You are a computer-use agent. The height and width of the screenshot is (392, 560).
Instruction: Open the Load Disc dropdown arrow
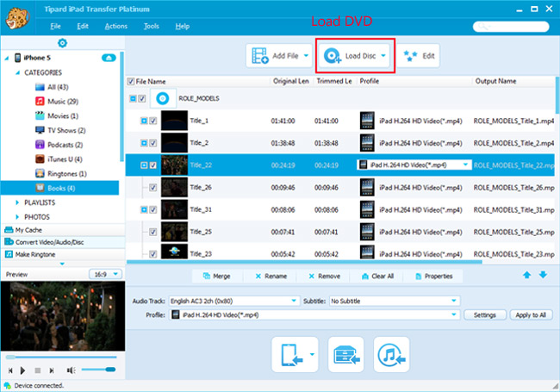click(383, 56)
